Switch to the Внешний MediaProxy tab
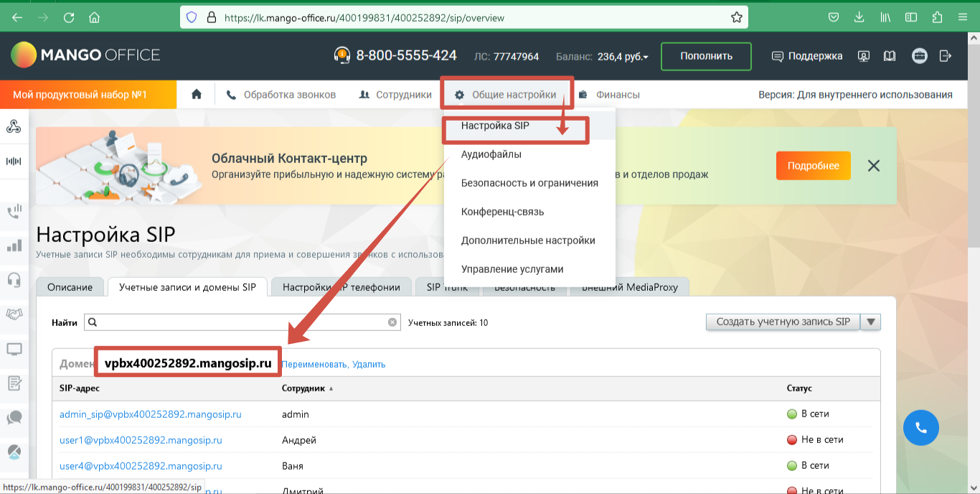This screenshot has width=980, height=494. pyautogui.click(x=629, y=287)
